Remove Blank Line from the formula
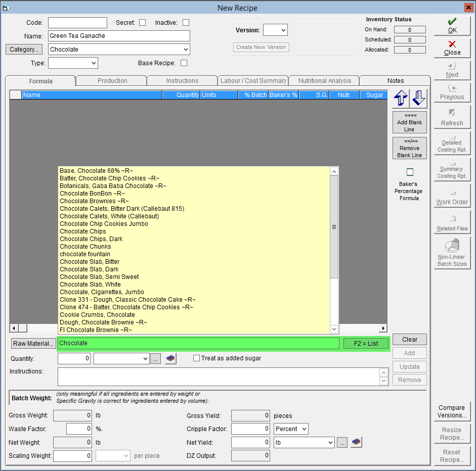The height and width of the screenshot is (471, 476). pyautogui.click(x=410, y=148)
